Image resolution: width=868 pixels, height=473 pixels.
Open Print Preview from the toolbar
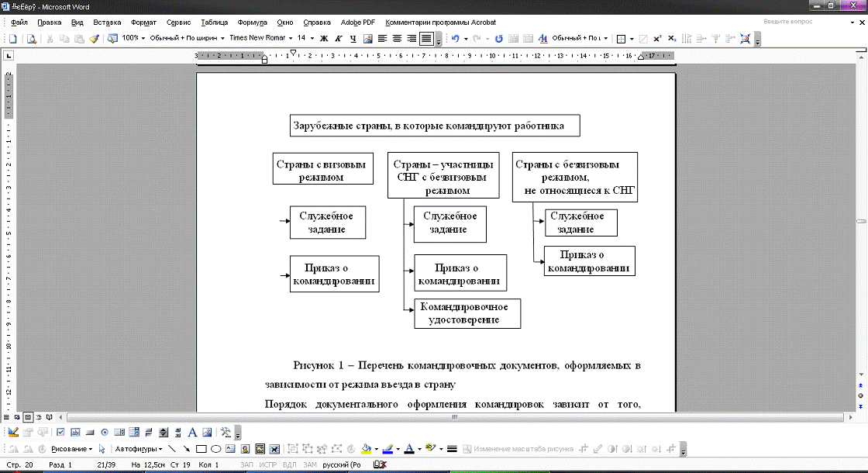[32, 38]
